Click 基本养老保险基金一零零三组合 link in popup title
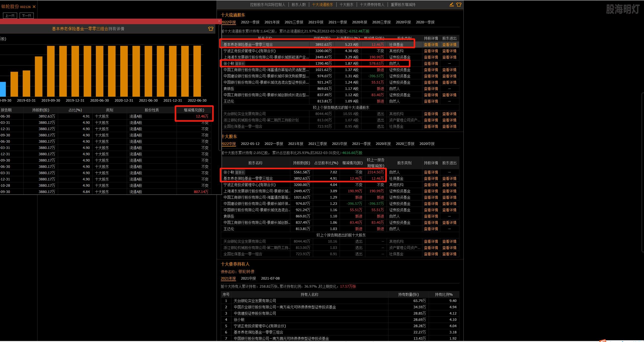Image resolution: width=644 pixels, height=342 pixels. [x=80, y=29]
